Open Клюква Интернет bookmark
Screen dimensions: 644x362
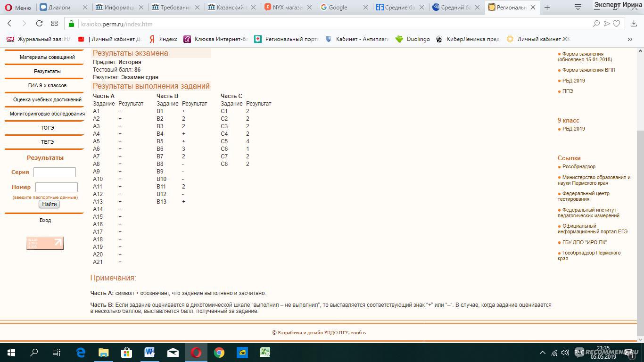point(216,39)
